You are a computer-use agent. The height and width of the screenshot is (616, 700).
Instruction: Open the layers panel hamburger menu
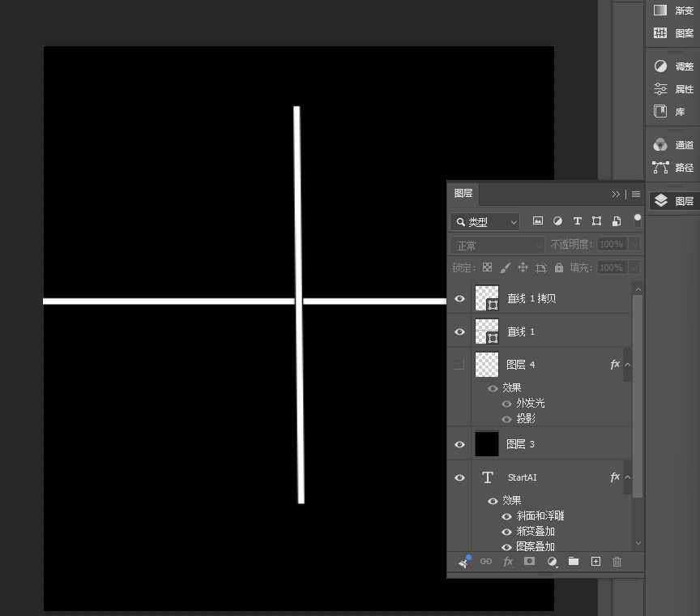[636, 194]
